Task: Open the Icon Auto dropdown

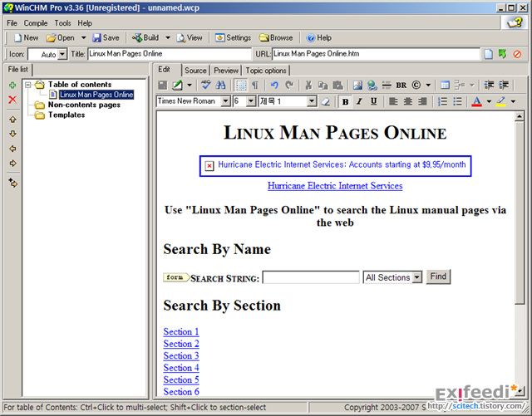Action: [x=62, y=54]
